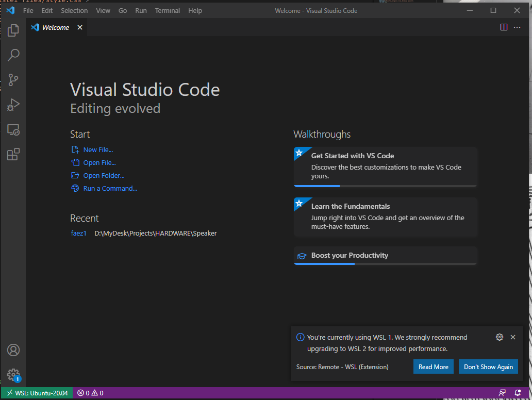The image size is (532, 400).
Task: Open the Extensions view
Action: (x=13, y=154)
